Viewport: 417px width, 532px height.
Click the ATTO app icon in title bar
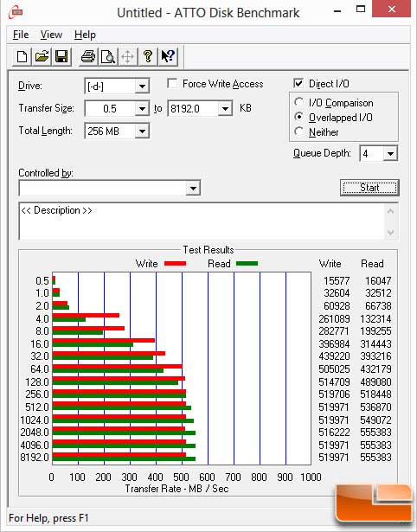[x=16, y=13]
